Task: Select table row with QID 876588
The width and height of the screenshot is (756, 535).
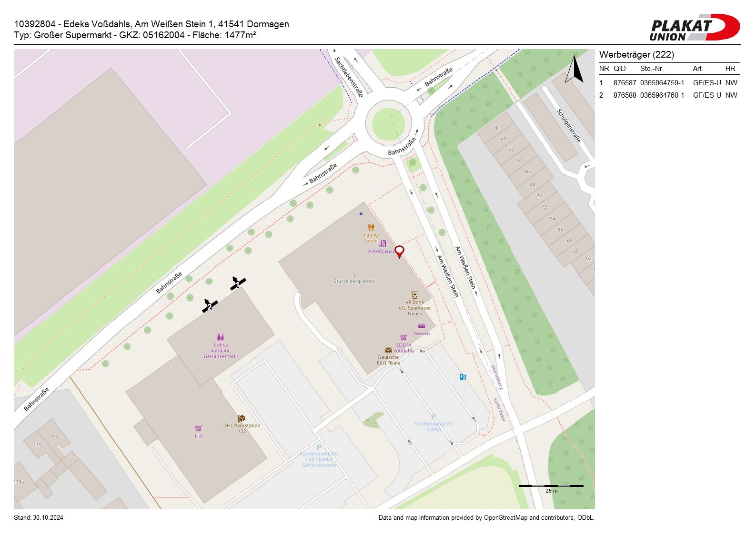Action: 669,95
